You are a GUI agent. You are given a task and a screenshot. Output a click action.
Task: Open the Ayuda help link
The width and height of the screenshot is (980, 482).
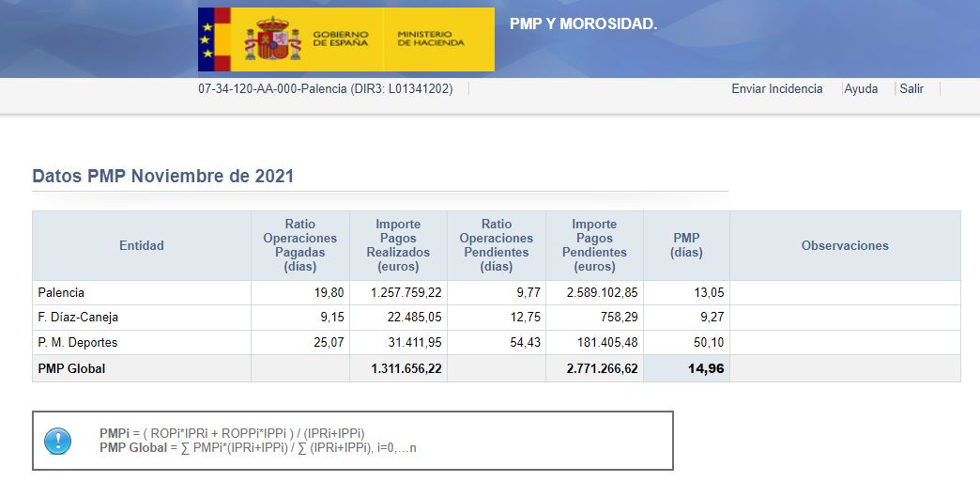click(x=861, y=89)
